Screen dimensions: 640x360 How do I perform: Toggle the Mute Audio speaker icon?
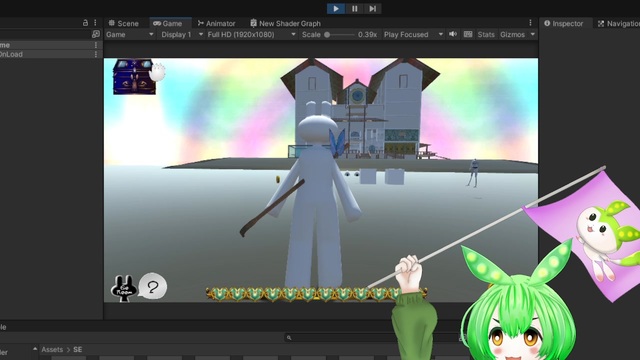pos(453,34)
